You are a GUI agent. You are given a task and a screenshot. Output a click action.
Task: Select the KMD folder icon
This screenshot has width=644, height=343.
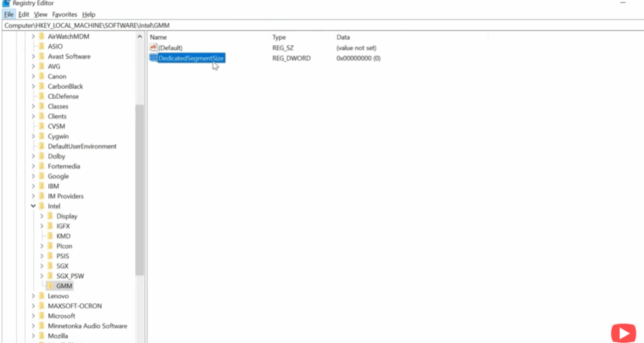50,236
